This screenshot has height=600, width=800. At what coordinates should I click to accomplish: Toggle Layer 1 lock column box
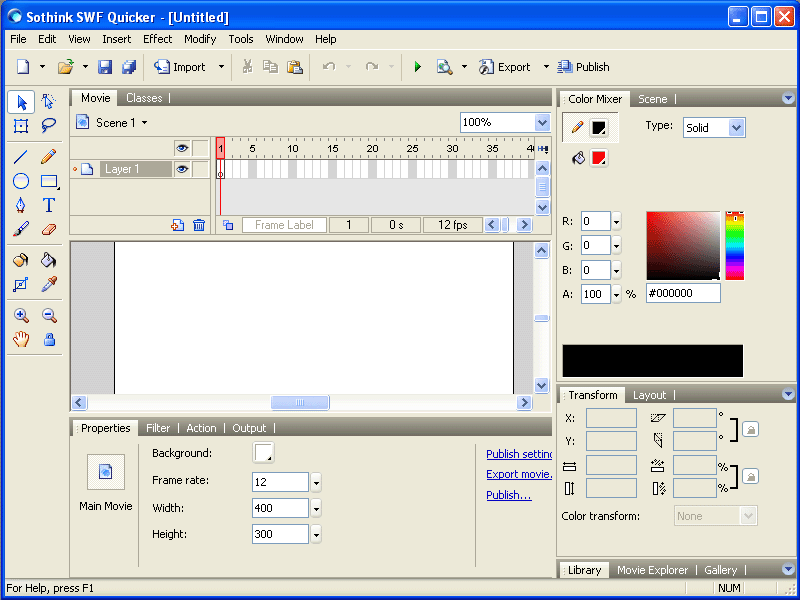tap(201, 169)
